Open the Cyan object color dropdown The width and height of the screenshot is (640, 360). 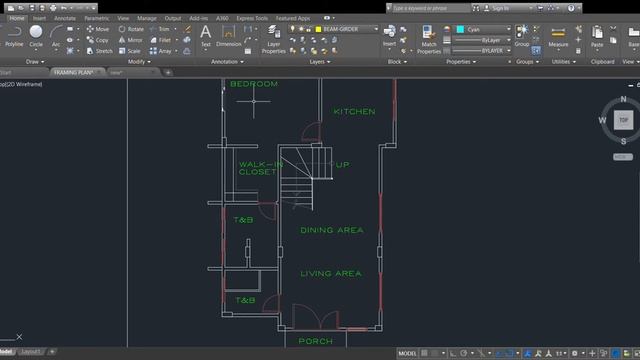pyautogui.click(x=509, y=29)
